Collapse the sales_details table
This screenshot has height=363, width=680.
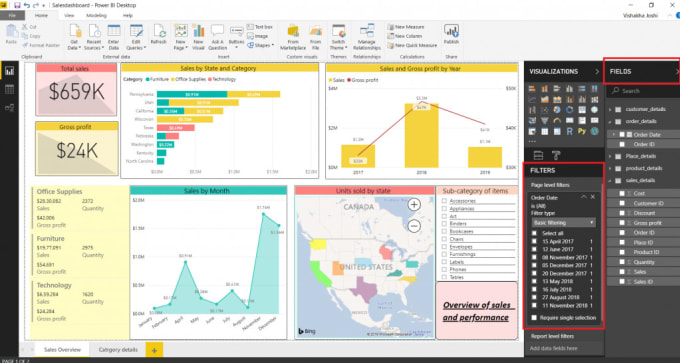[610, 180]
